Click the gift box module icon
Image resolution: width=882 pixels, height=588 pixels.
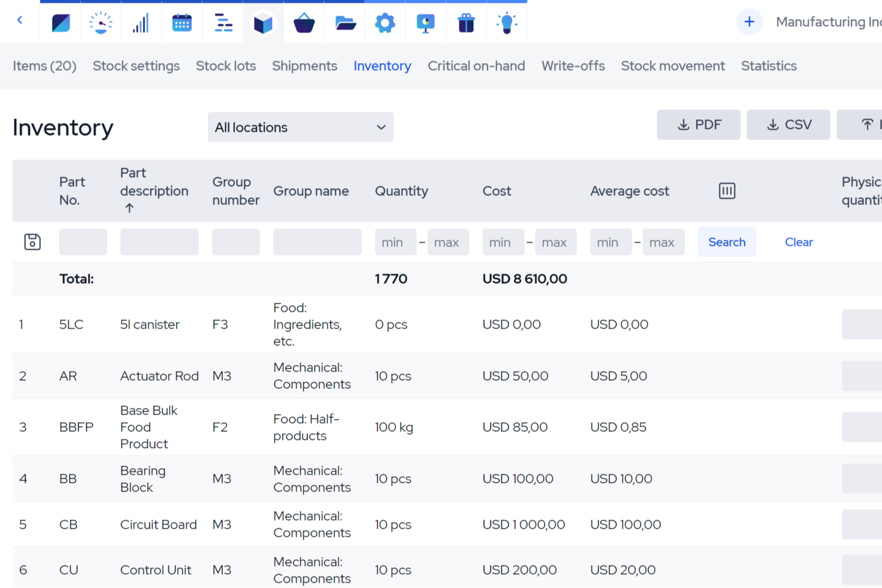[465, 22]
